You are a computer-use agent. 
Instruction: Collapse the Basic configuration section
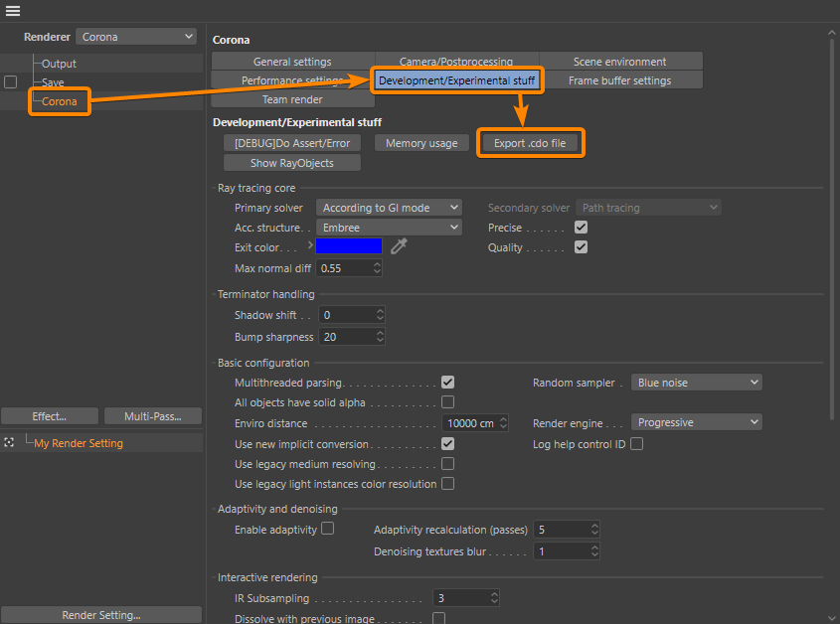pyautogui.click(x=263, y=363)
